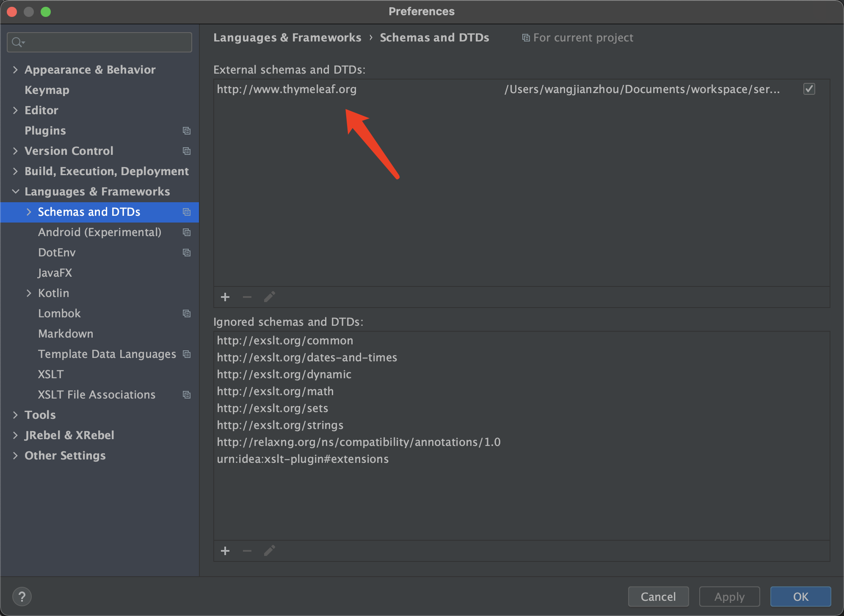Viewport: 844px width, 616px height.
Task: Click pencil icon under ignored schemas
Action: (270, 551)
